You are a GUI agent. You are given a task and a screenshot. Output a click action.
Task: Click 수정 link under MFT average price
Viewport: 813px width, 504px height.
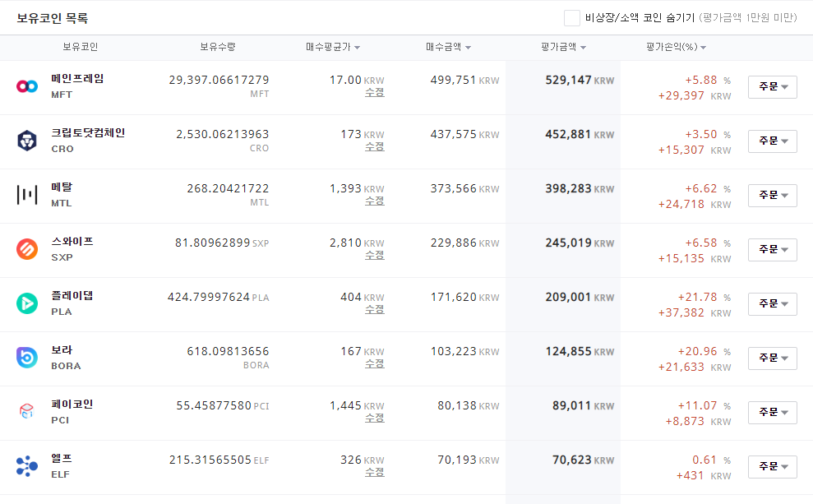click(x=374, y=93)
